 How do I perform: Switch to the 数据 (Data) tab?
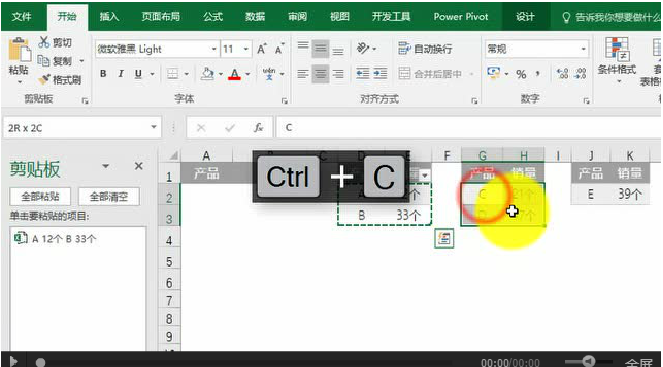(x=255, y=17)
